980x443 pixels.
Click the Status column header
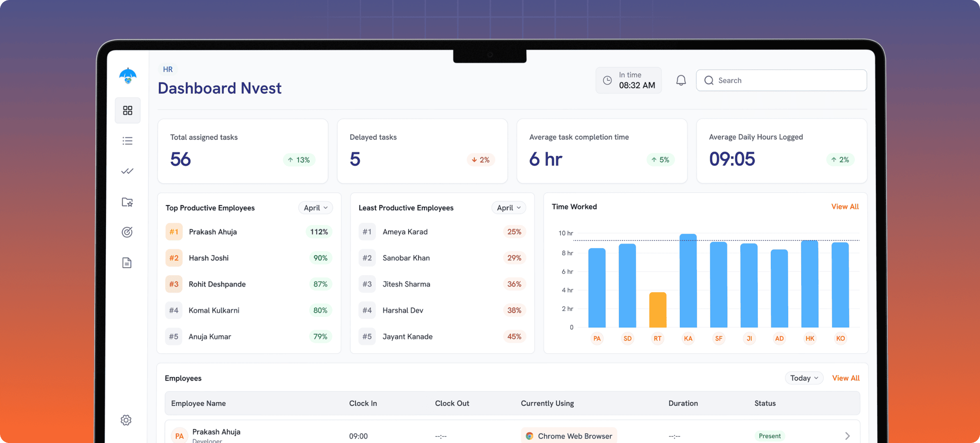click(765, 403)
